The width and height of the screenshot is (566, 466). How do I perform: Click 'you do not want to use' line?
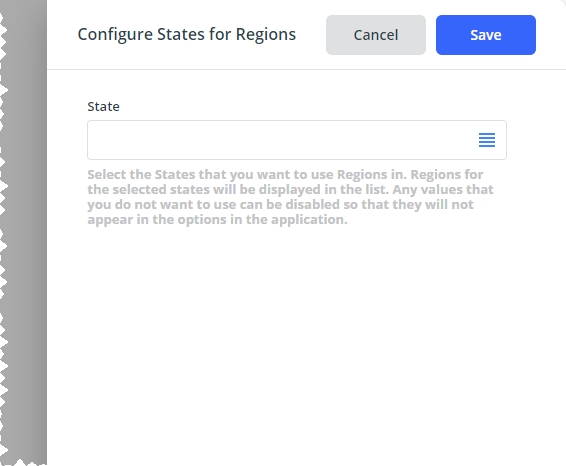tap(280, 205)
